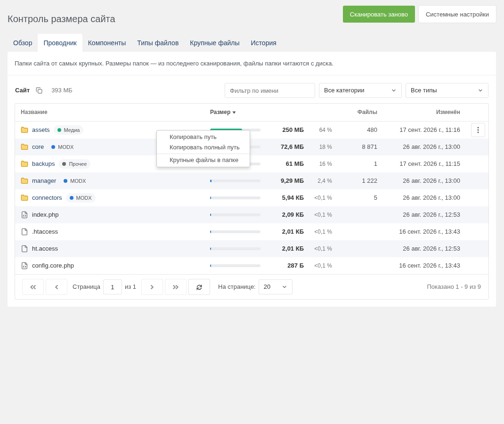The height and width of the screenshot is (424, 504).
Task: Click the Фильтр по имени input field
Action: [x=270, y=90]
